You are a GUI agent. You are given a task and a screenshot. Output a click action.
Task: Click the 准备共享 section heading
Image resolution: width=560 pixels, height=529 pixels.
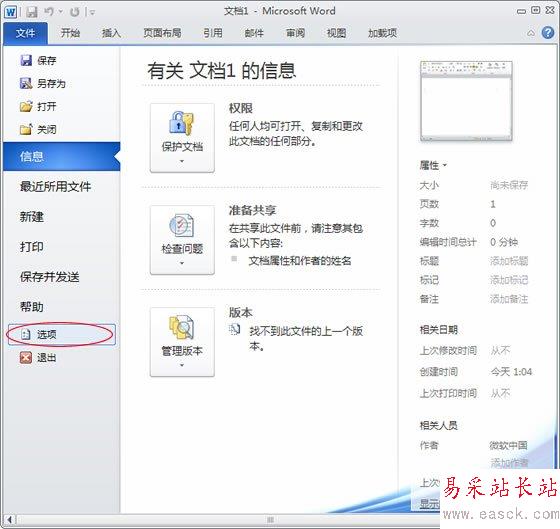pyautogui.click(x=252, y=210)
